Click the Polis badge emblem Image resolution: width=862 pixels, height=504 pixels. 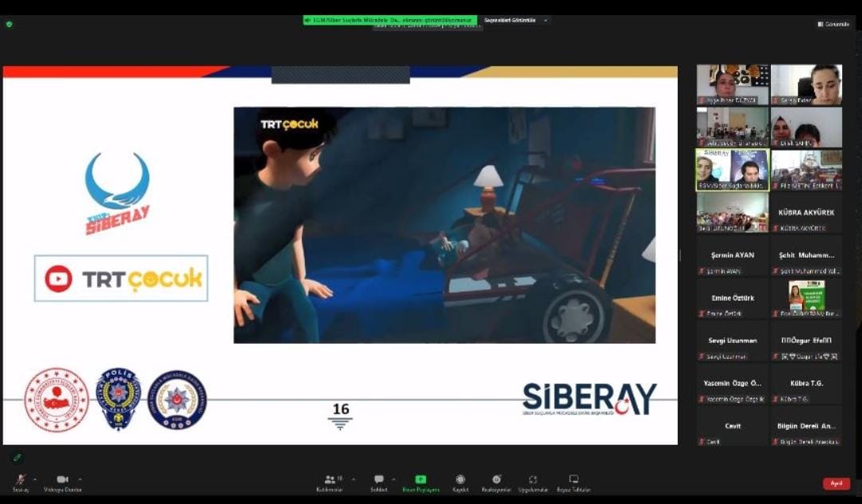(x=118, y=399)
